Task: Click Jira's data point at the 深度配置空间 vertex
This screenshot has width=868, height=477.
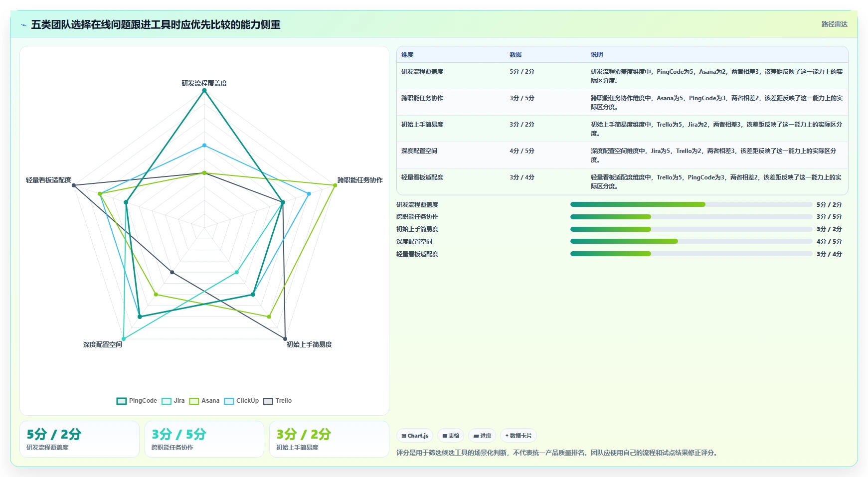Action: [x=124, y=339]
